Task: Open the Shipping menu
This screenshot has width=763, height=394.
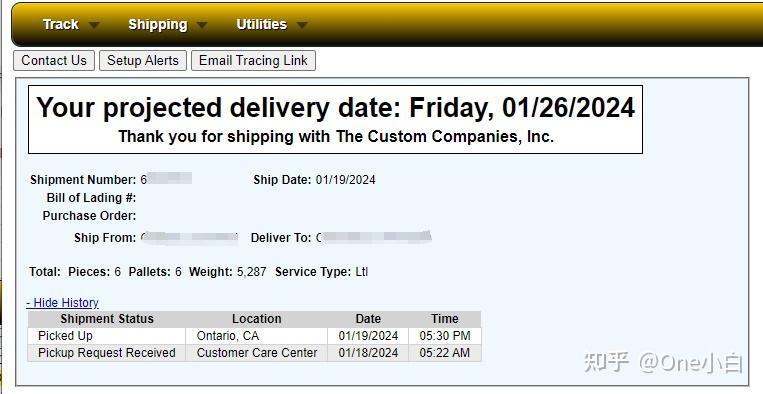Action: [158, 25]
